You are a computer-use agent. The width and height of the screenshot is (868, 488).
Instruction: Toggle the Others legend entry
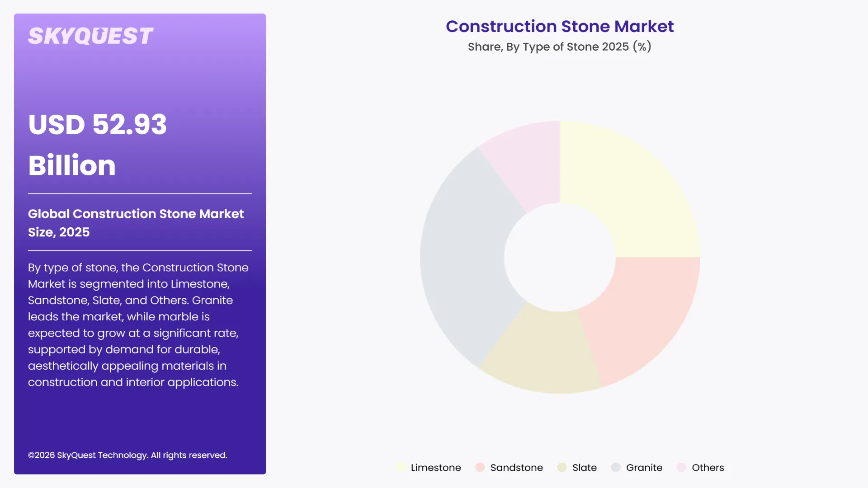tap(700, 468)
